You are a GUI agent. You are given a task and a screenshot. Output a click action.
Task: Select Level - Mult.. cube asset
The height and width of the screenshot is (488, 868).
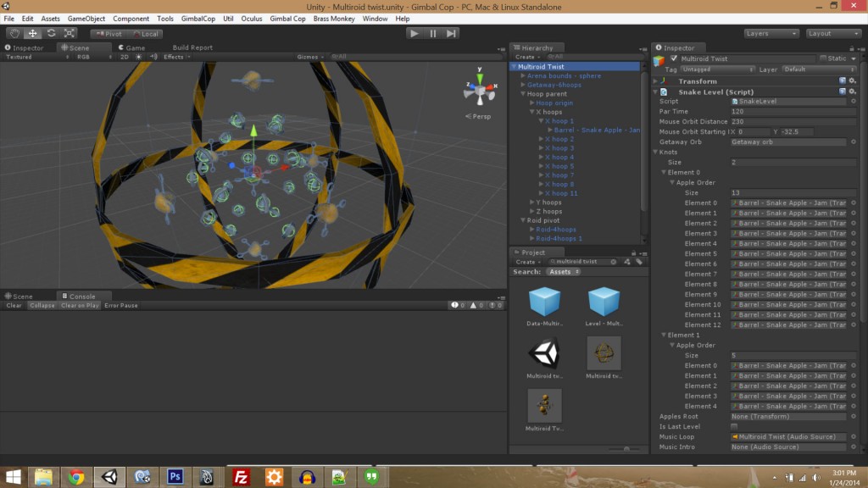(604, 301)
